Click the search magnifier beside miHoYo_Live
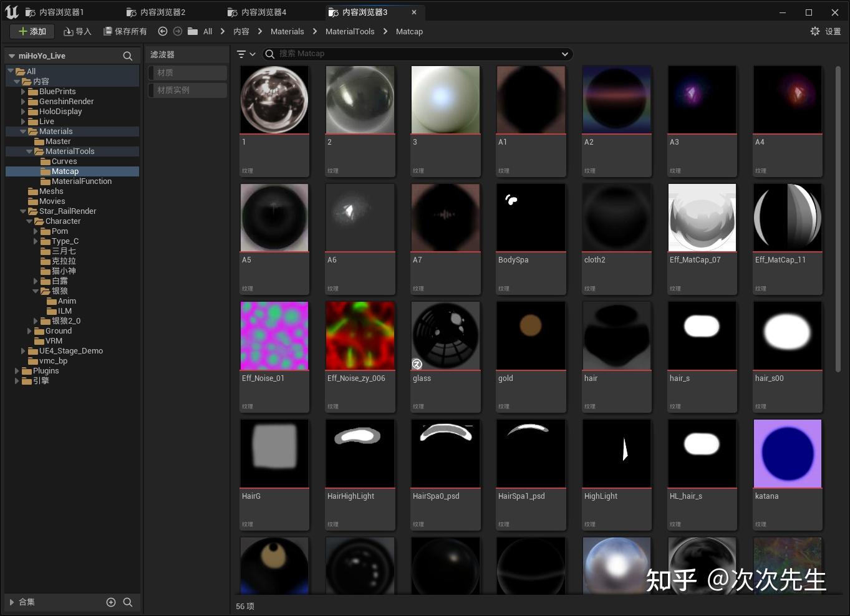 [x=127, y=55]
